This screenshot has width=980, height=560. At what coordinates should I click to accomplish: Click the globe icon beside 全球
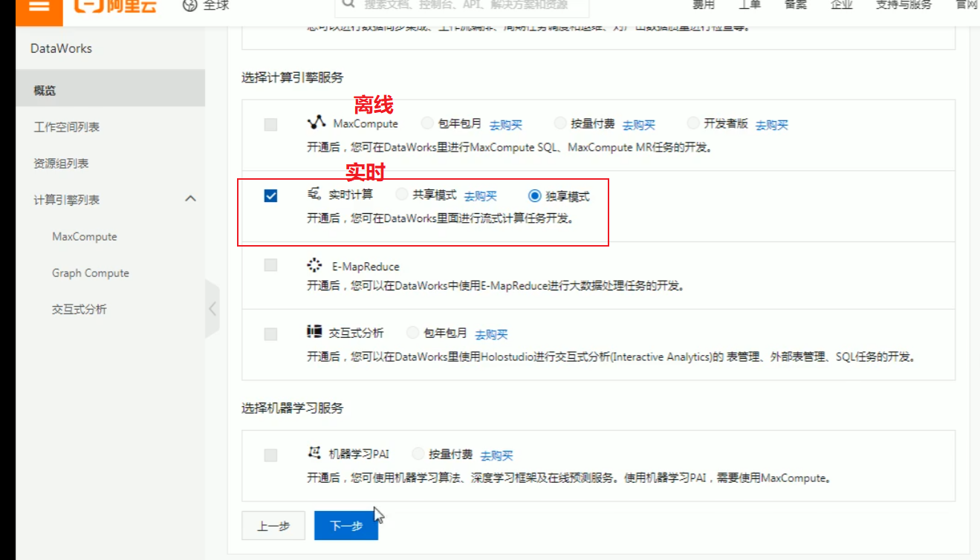(x=189, y=5)
